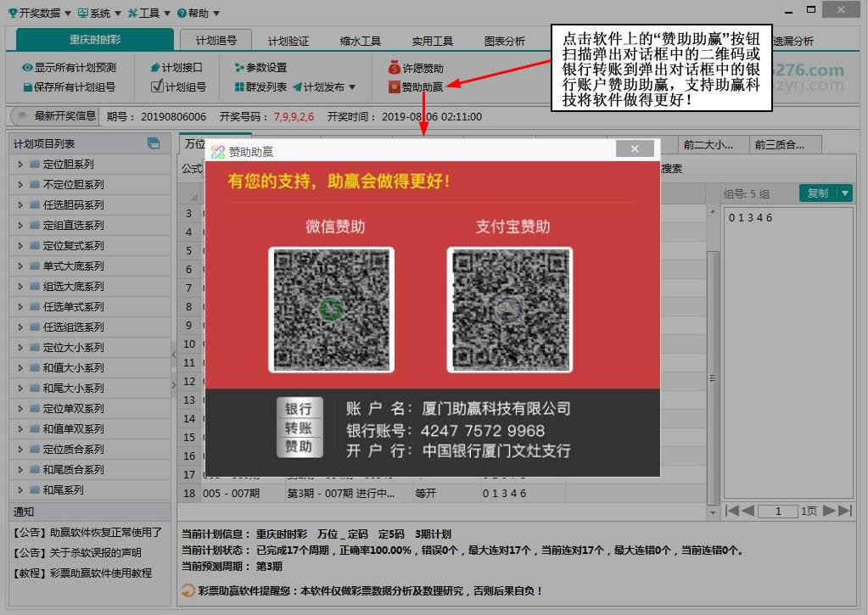Viewport: 868px width, 615px height.
Task: Select the 定位单双系列 folder icon
Action: pos(34,409)
